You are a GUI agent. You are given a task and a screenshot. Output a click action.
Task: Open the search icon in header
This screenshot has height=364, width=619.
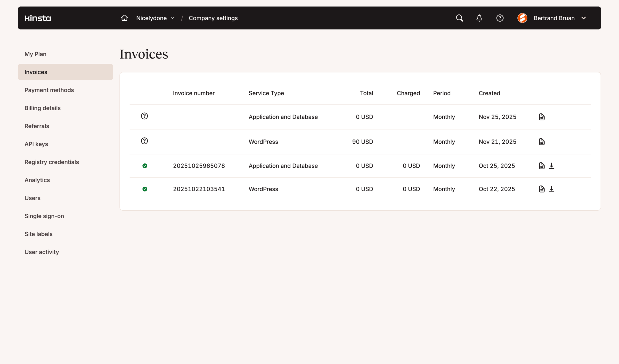459,18
